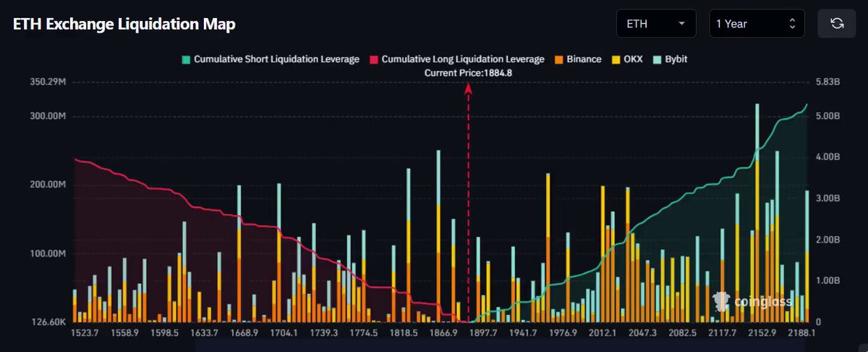Hide the Bybit series via legend

(671, 59)
